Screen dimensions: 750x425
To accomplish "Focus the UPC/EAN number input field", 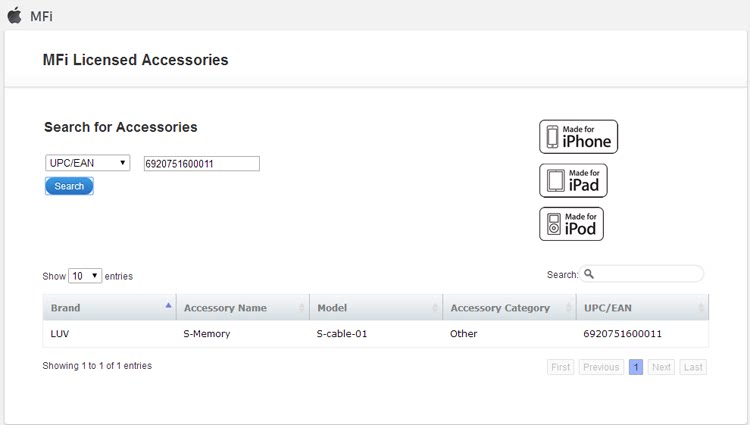I will tap(201, 163).
